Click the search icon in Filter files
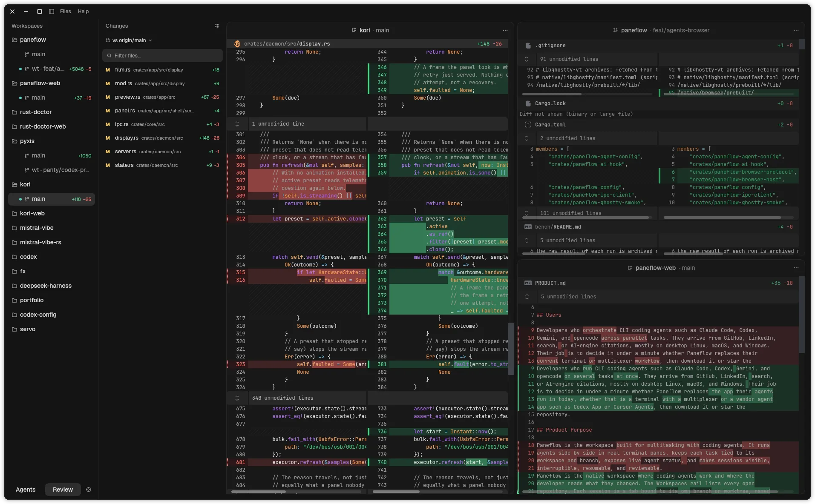Screen dimensions: 815x504 (x=109, y=56)
